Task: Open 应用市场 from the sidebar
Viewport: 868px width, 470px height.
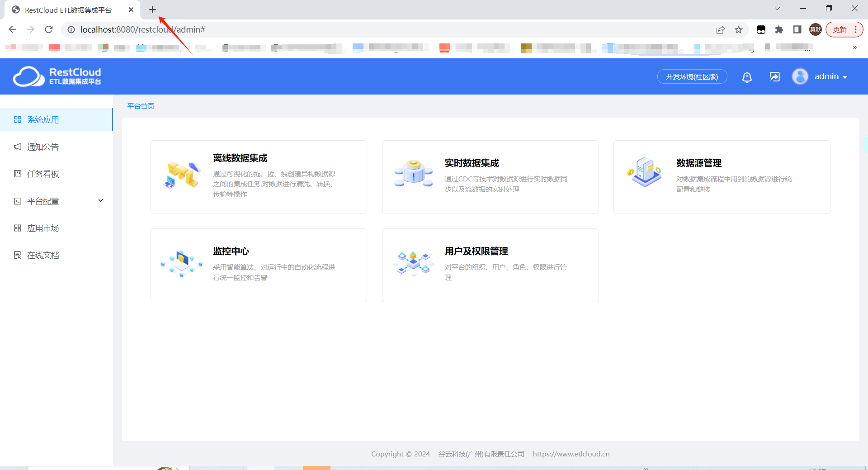Action: pyautogui.click(x=42, y=228)
